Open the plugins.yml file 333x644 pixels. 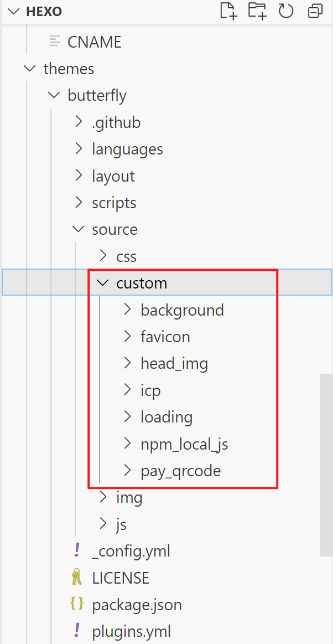pyautogui.click(x=131, y=631)
